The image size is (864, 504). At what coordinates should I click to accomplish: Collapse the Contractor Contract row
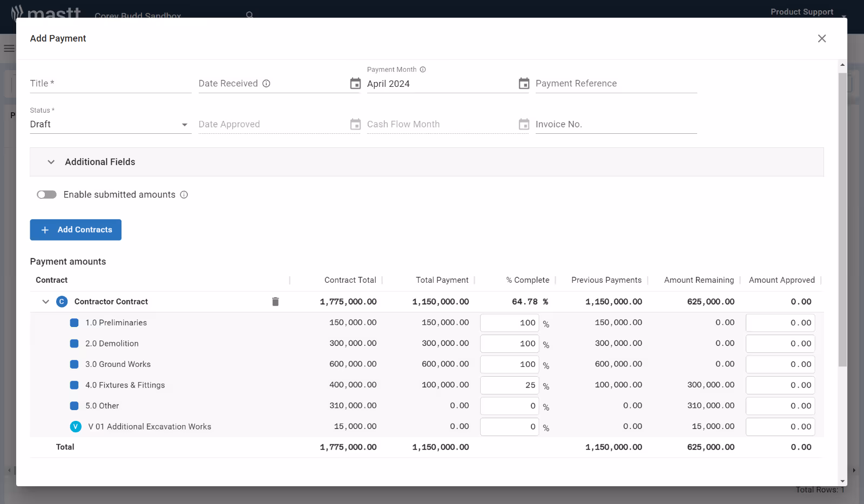coord(46,302)
